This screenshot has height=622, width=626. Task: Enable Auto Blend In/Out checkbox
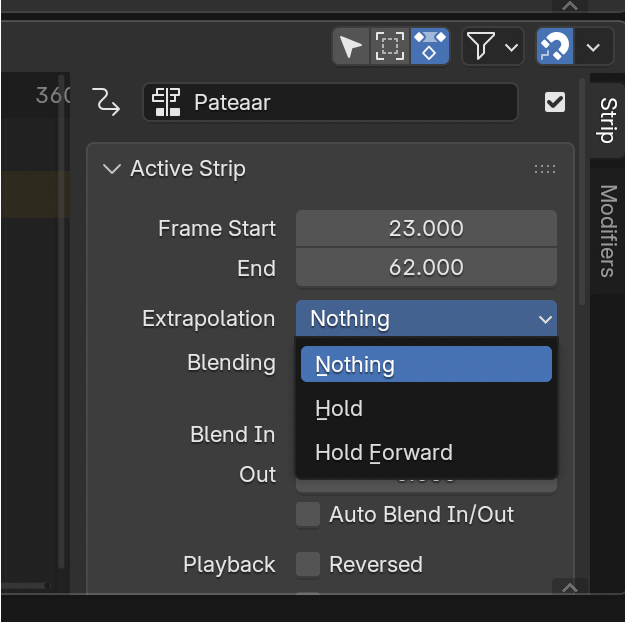pos(309,515)
